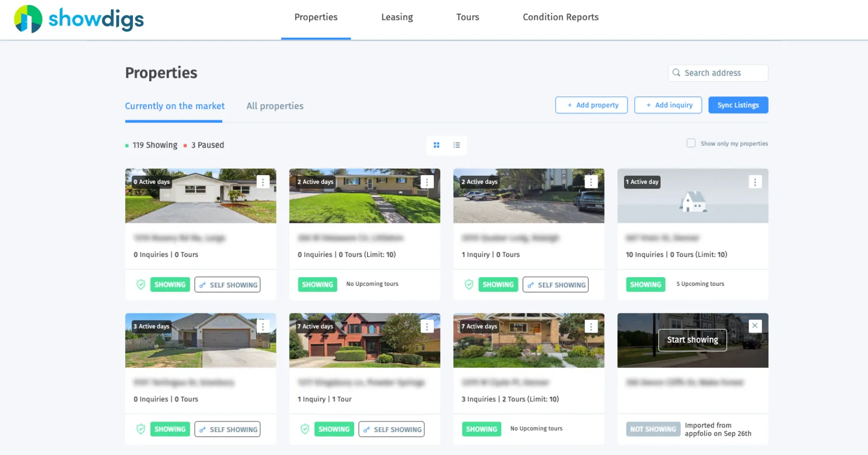Click the Showdigs logo
Viewport: 868px width, 455px height.
(79, 19)
